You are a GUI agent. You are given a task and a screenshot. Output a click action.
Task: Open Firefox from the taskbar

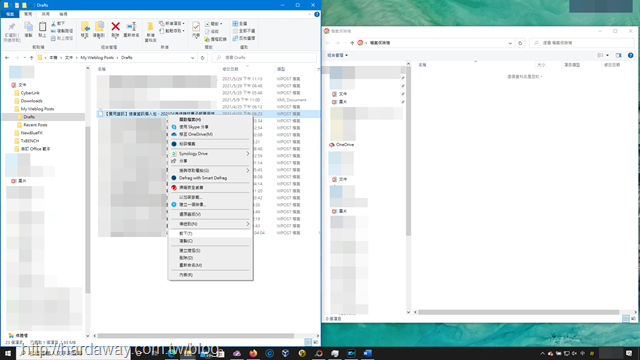tap(253, 353)
